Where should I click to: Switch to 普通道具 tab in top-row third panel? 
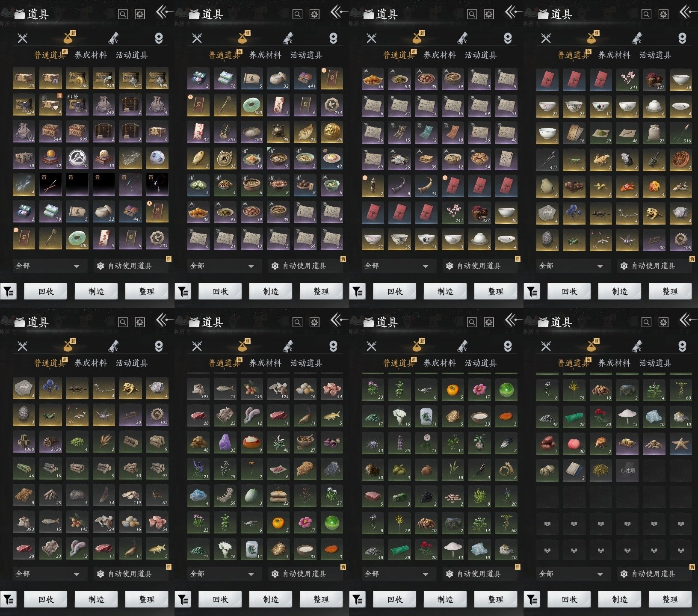(x=399, y=55)
